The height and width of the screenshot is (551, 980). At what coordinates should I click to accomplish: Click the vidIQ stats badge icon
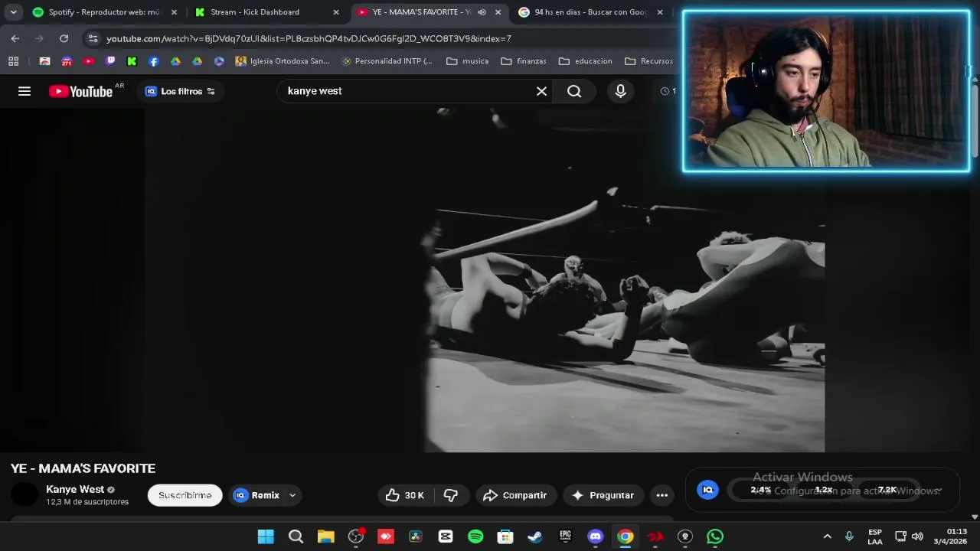pos(707,490)
